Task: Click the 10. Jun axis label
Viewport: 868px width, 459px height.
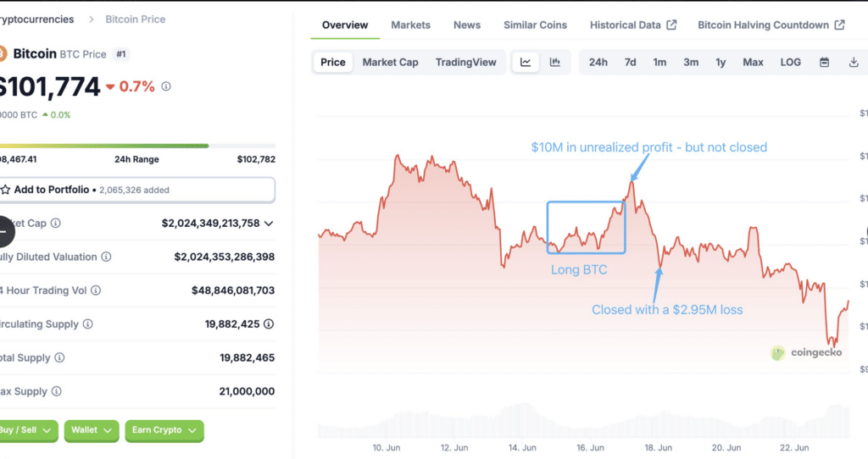Action: click(386, 447)
